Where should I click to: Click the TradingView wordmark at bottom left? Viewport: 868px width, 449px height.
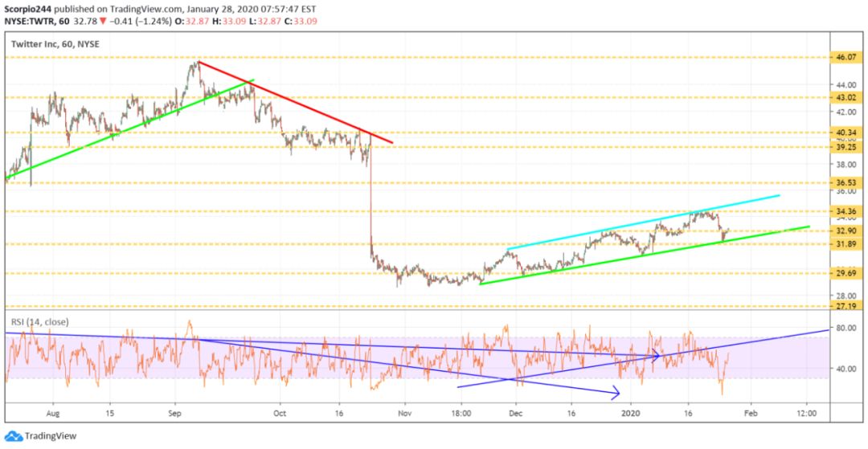coord(50,436)
